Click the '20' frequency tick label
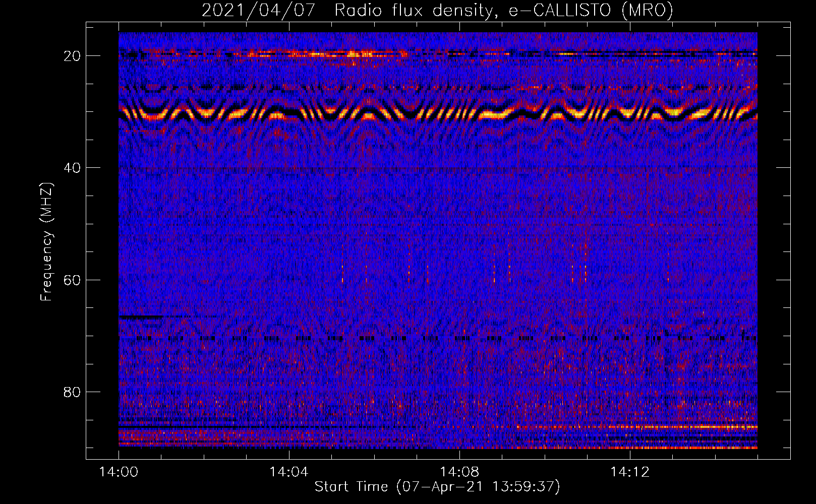The image size is (816, 504). 73,56
